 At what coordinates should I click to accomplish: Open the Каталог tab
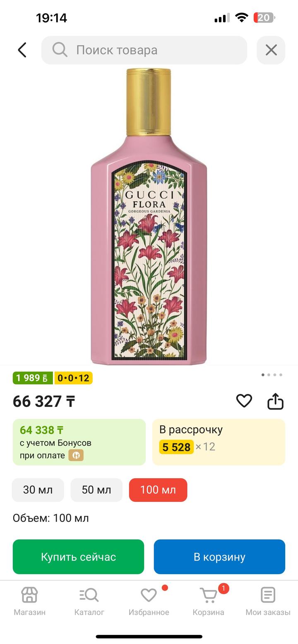[x=89, y=601]
